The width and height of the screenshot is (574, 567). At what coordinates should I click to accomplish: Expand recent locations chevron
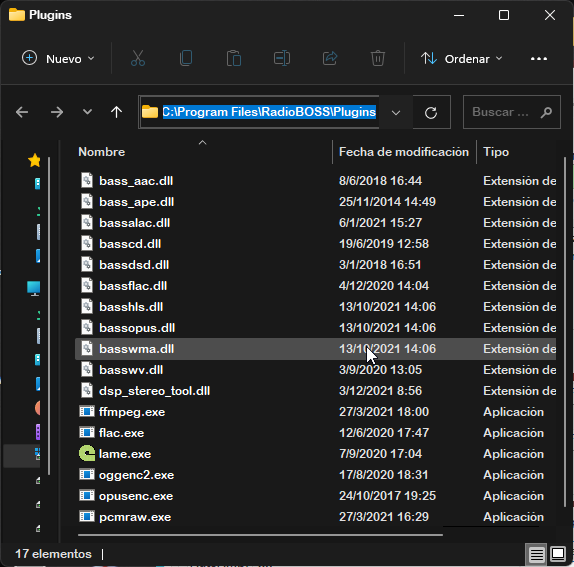point(87,112)
